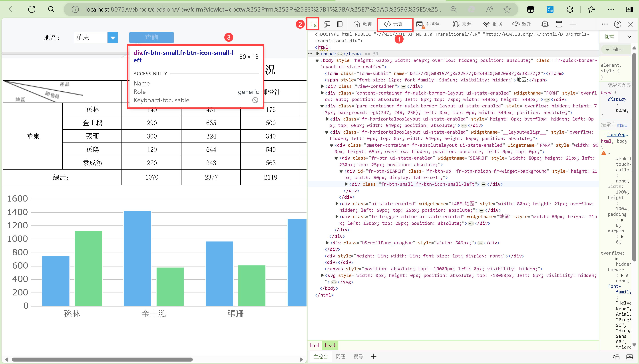
Task: Expand the hScrollPane_dragbar div node
Action: click(x=327, y=243)
